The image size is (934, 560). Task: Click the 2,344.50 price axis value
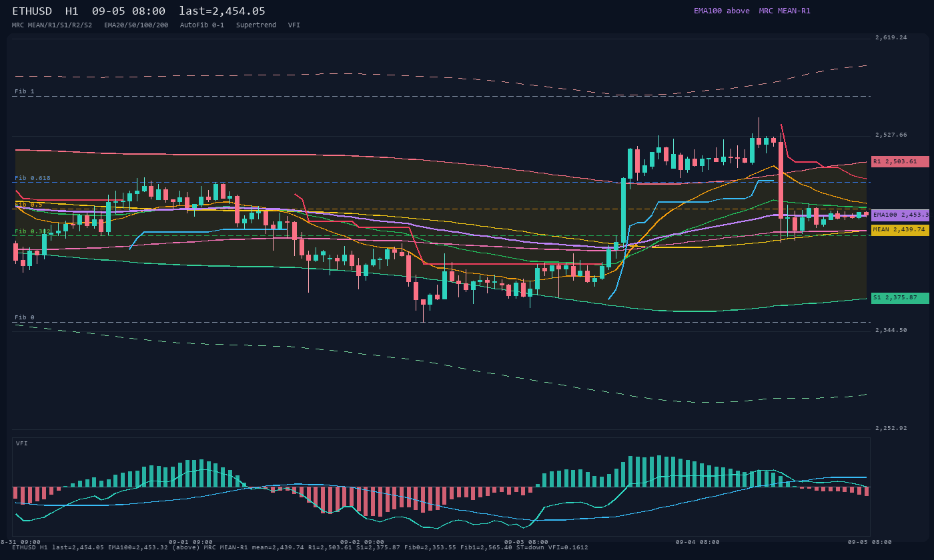pos(891,330)
